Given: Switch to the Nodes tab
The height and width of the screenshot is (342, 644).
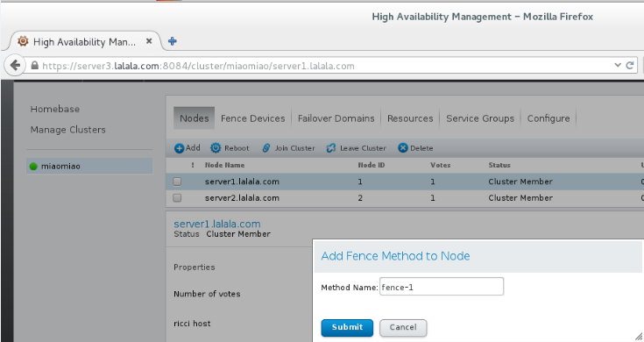Looking at the screenshot, I should tap(195, 118).
